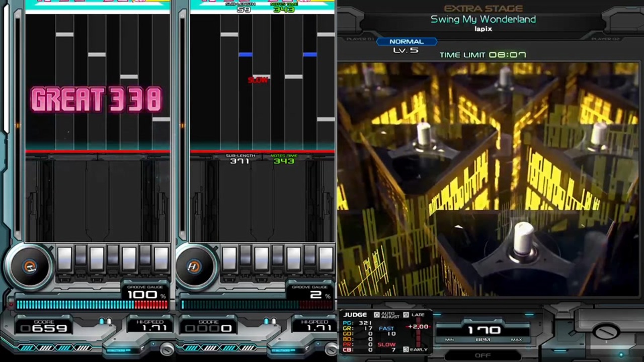Image resolution: width=644 pixels, height=362 pixels.
Task: Click the TIME LIMIT 08:07 timer
Action: [483, 55]
